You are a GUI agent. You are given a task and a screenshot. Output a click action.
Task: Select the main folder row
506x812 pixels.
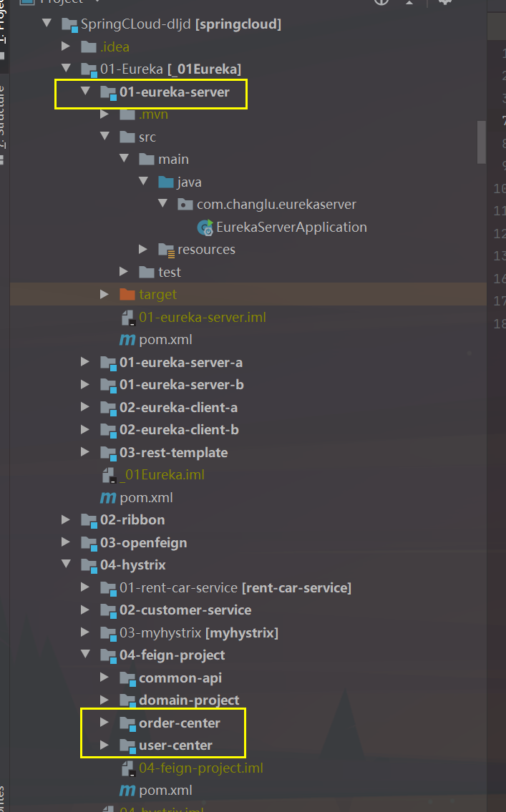point(173,159)
